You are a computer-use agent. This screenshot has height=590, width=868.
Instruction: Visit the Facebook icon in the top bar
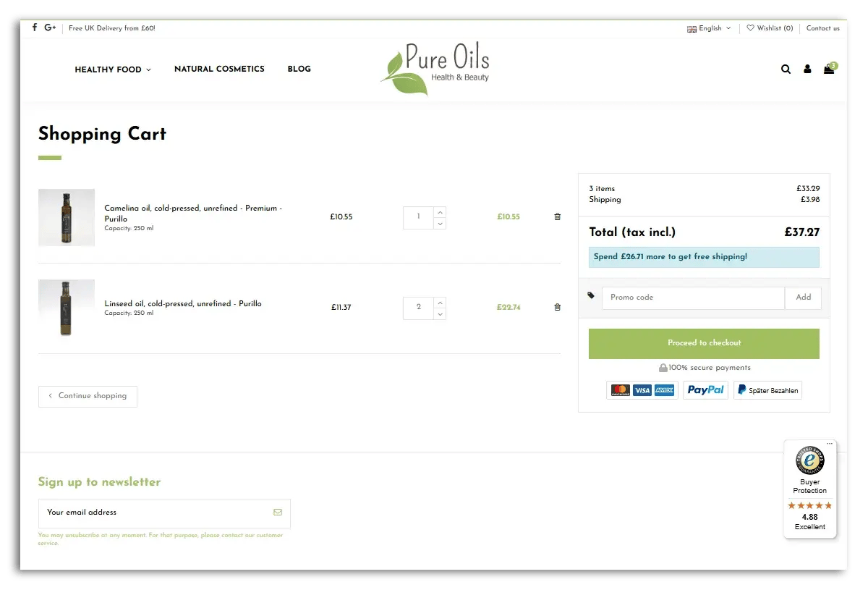34,28
